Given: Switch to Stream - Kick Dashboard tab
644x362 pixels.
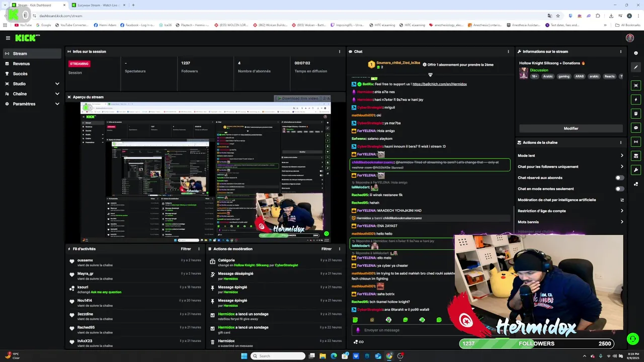Looking at the screenshot, I should tap(38, 5).
